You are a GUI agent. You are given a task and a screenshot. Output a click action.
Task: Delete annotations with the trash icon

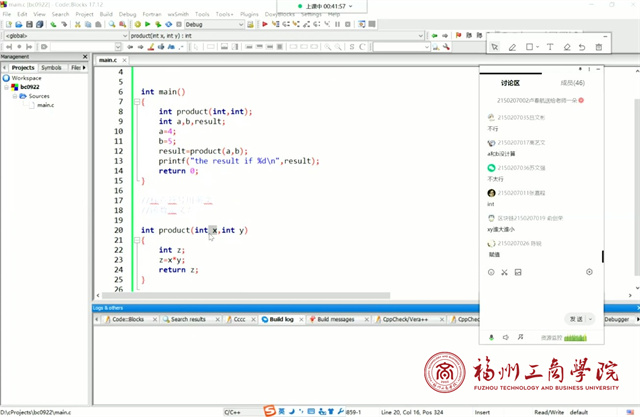point(599,47)
